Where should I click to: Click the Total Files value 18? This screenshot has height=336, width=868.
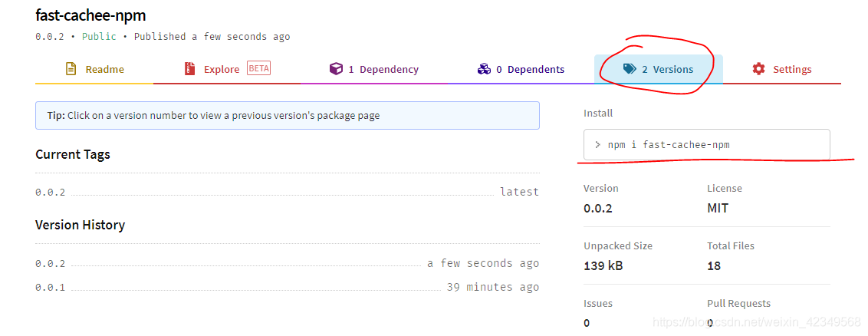click(714, 265)
